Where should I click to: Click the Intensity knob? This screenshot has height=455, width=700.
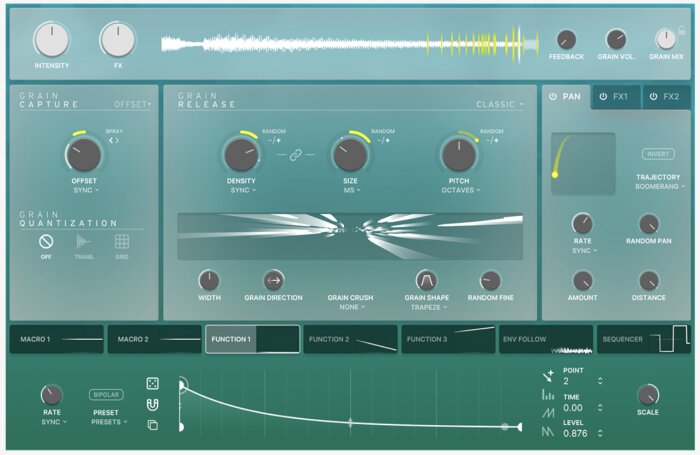(x=51, y=40)
